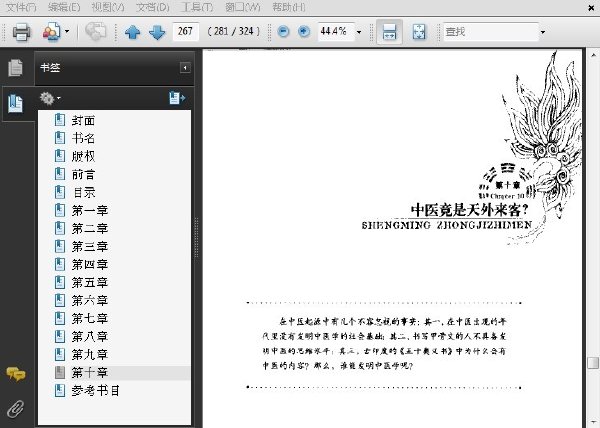The width and height of the screenshot is (600, 428).
Task: Jump to 版权 bookmark
Action: pos(83,156)
